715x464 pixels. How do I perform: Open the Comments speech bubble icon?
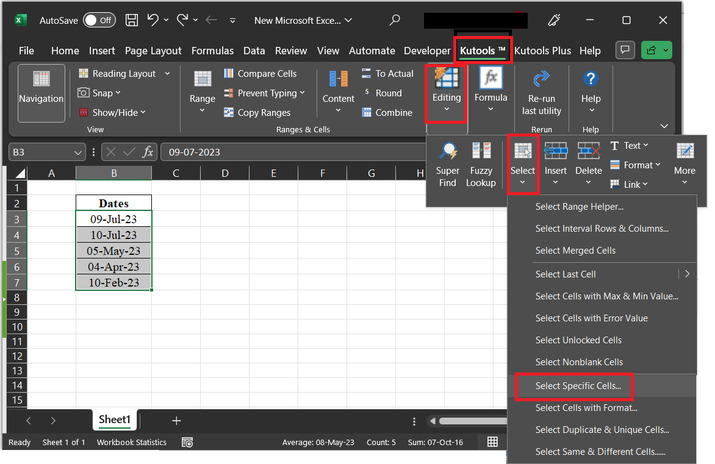(x=625, y=50)
